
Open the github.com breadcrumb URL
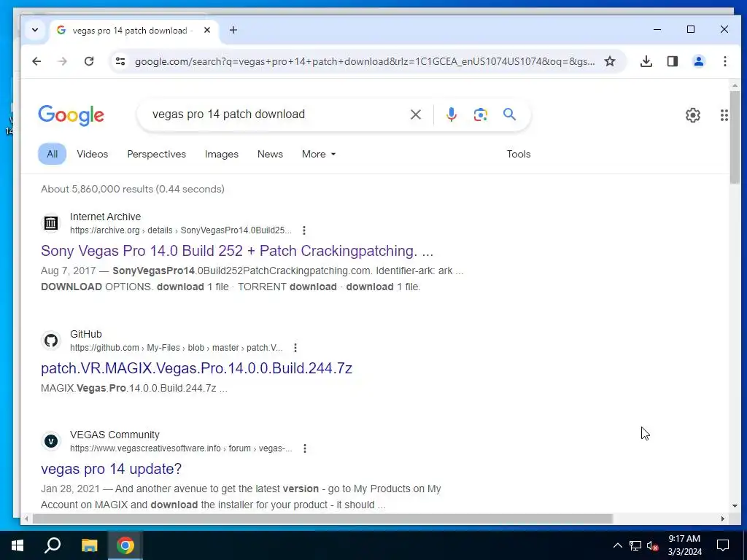click(x=177, y=348)
